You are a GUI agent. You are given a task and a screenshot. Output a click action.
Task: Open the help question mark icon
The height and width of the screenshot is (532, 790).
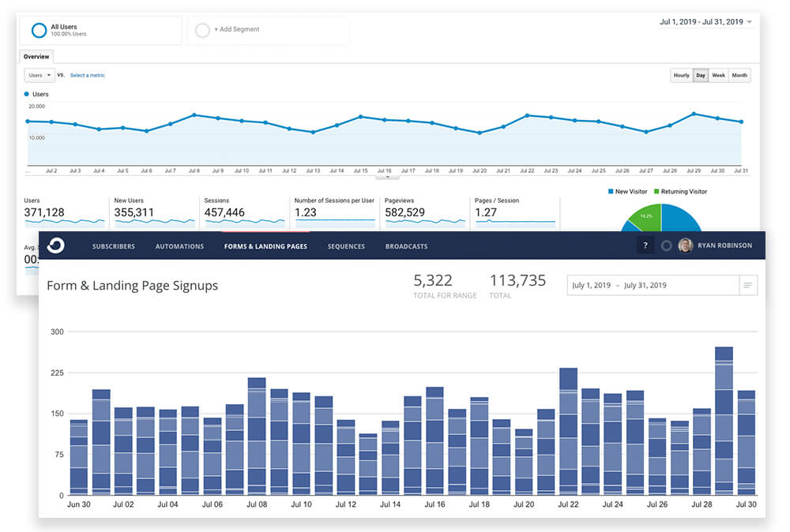coord(645,245)
